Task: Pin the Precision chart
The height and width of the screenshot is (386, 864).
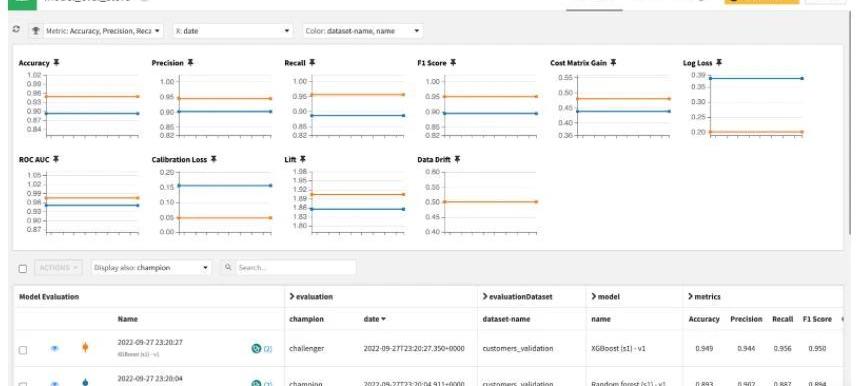Action: click(x=191, y=63)
